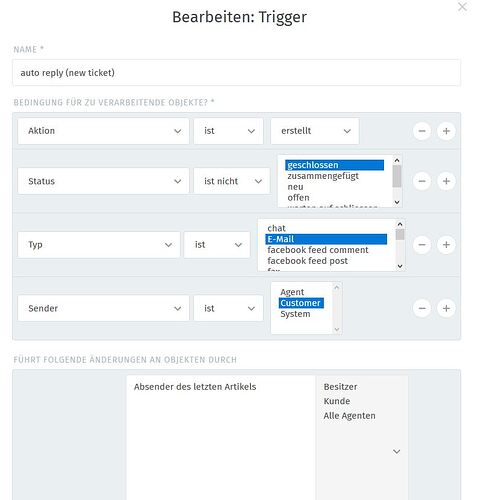
Task: Remove the Status condition row with minus
Action: (x=422, y=181)
